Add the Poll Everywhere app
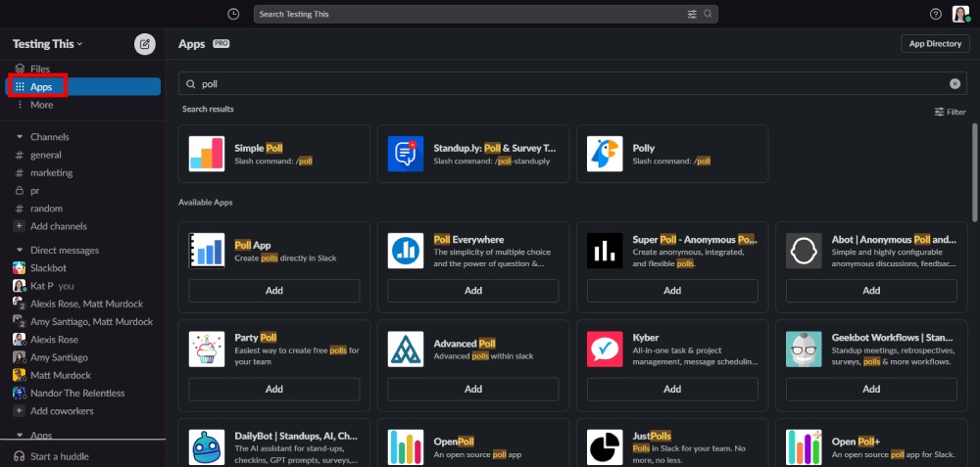 pyautogui.click(x=473, y=291)
